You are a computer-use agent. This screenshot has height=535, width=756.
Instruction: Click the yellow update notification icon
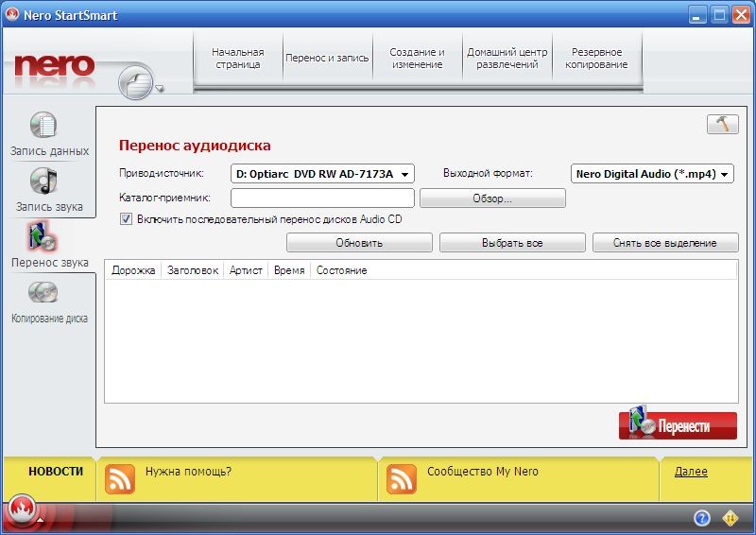[730, 517]
